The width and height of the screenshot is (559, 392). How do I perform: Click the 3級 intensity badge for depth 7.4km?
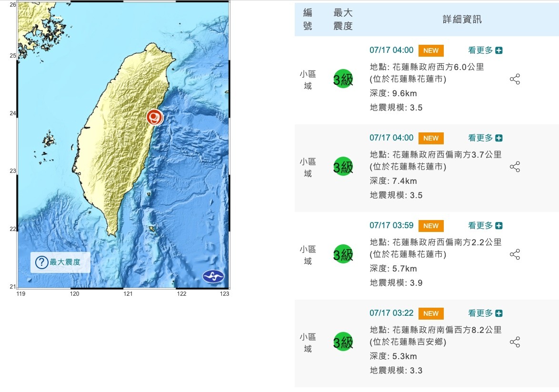click(343, 167)
